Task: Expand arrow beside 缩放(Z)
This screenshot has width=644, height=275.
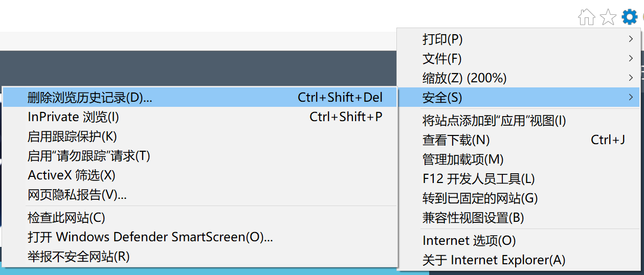Action: click(x=631, y=78)
